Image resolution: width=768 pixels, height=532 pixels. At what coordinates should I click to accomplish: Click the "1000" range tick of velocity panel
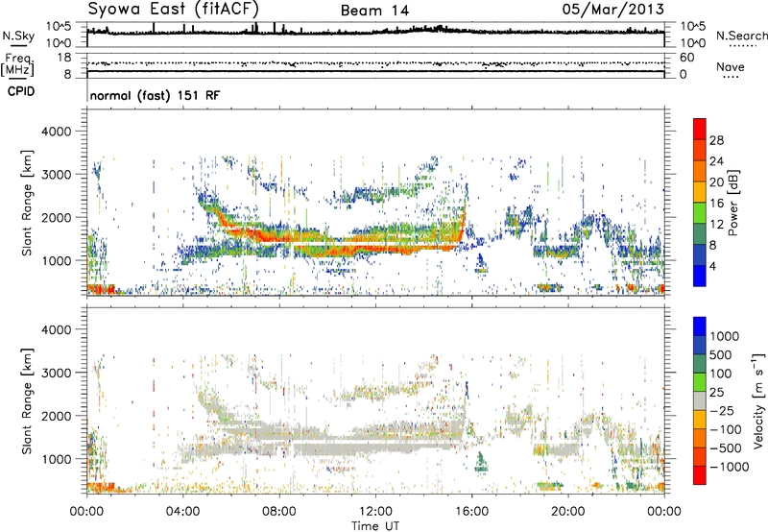point(57,459)
